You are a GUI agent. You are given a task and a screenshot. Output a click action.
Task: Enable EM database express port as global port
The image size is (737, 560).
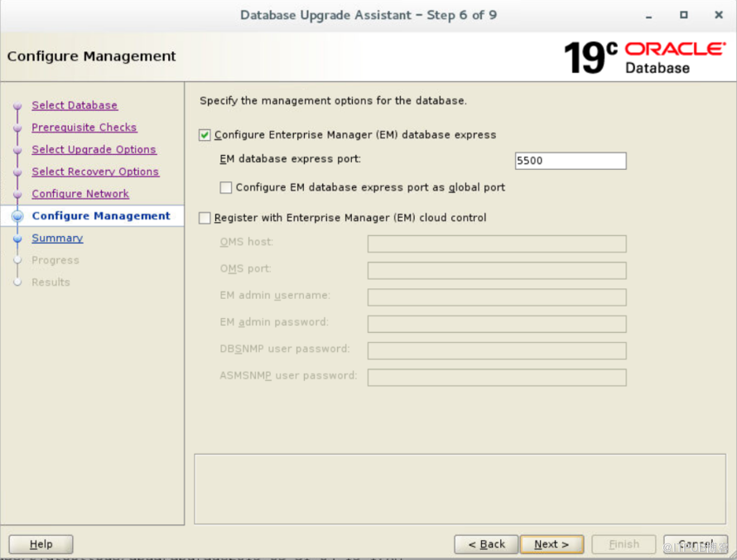point(226,188)
